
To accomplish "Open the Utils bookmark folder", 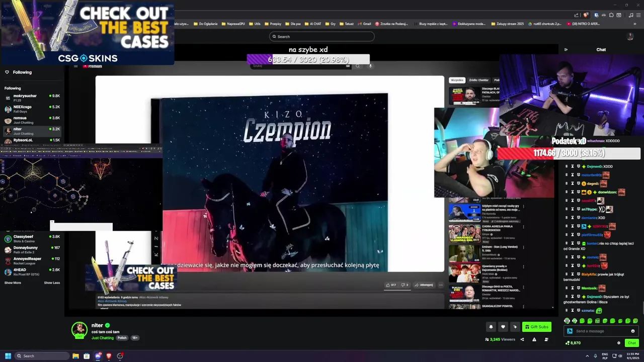I will (x=255, y=24).
